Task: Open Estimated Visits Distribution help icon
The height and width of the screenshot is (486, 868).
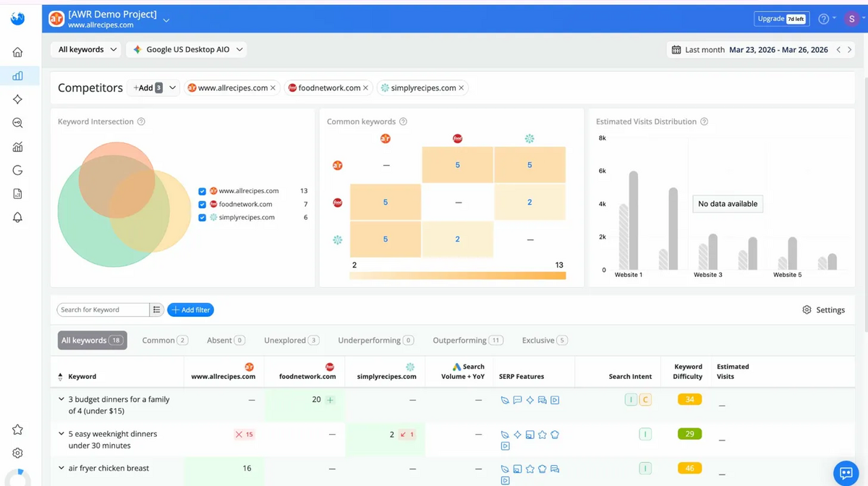Action: pos(704,121)
